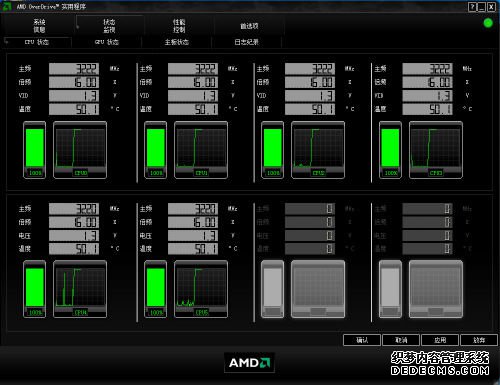Select the GPU 状态 sub-tab

(x=107, y=42)
